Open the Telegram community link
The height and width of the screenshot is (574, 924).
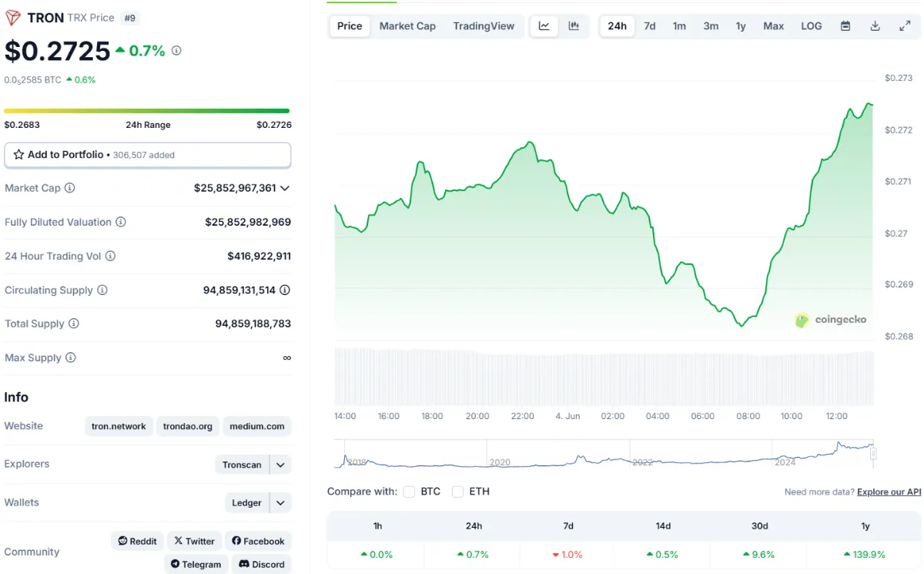click(x=196, y=564)
